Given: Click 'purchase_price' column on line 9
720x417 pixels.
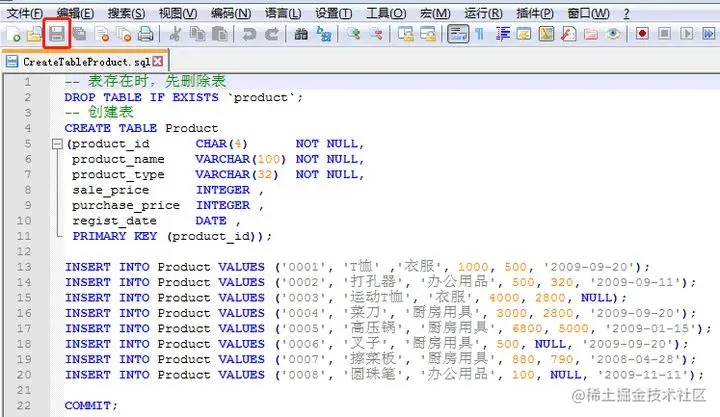Looking at the screenshot, I should coord(126,205).
